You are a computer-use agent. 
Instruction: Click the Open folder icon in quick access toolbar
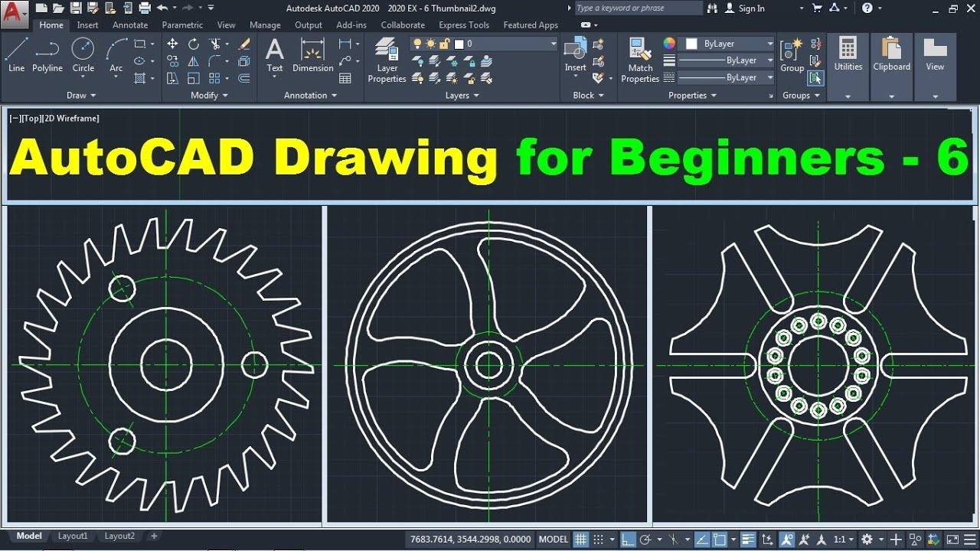point(58,8)
